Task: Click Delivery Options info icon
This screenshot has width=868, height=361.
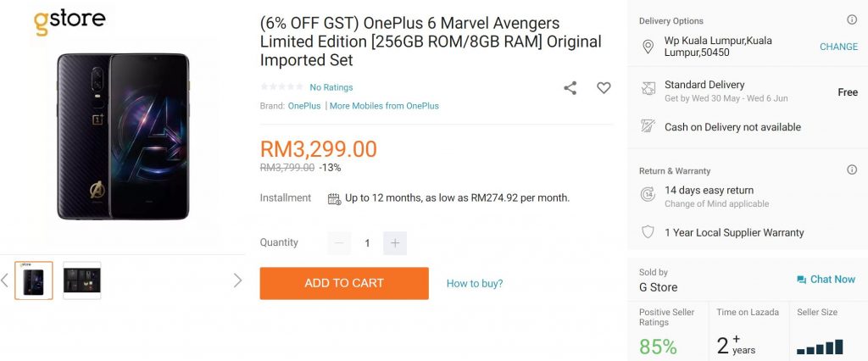Action: point(852,20)
